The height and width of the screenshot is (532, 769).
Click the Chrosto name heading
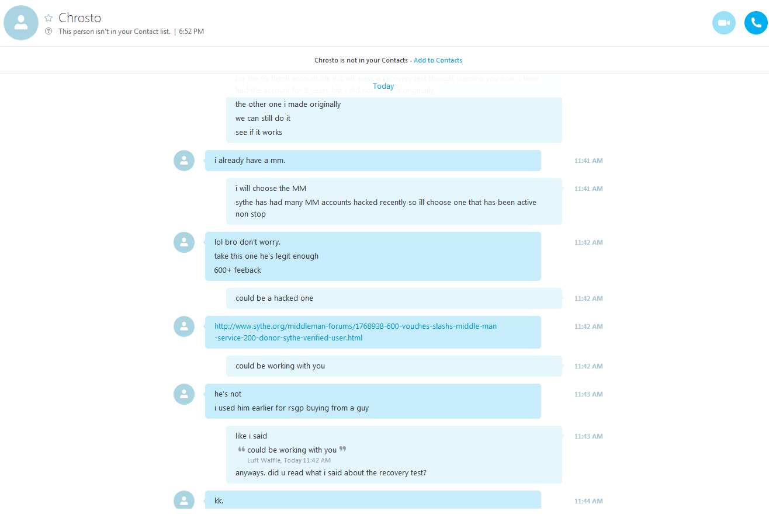coord(79,18)
